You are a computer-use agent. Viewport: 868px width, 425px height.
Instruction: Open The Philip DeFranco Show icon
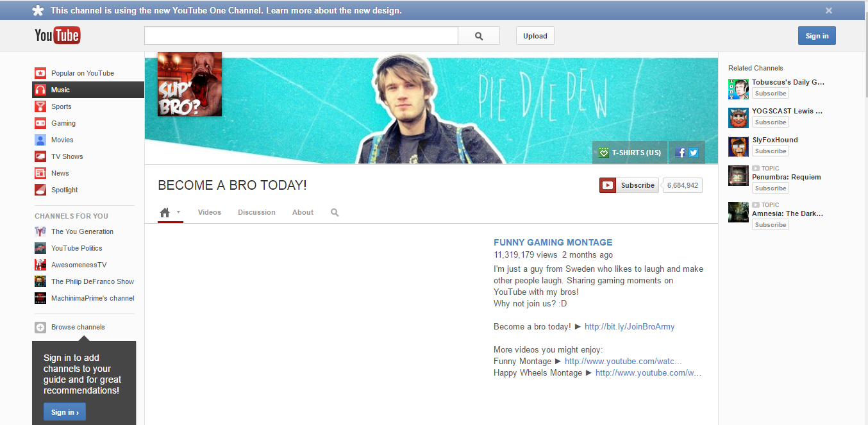(x=40, y=281)
